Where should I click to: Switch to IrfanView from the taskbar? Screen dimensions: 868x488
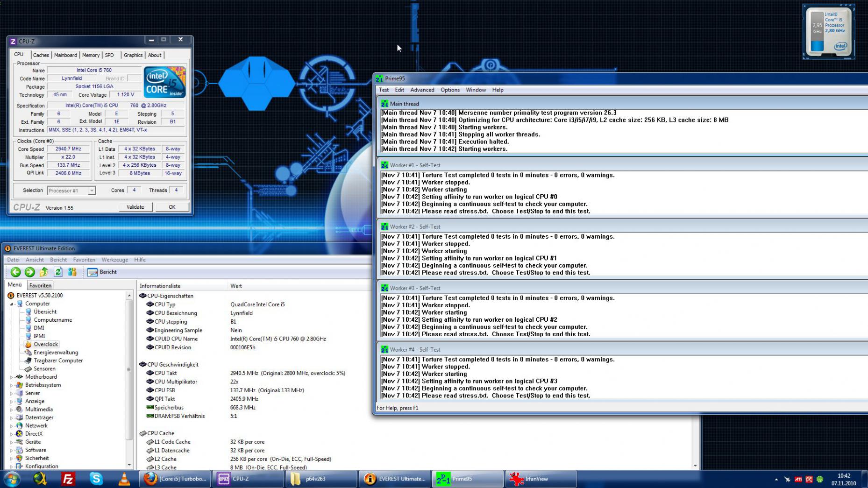[x=541, y=479]
